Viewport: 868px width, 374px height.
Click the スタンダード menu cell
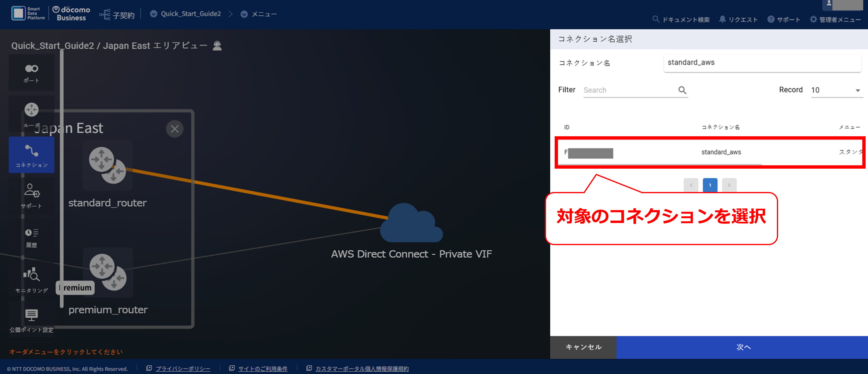point(851,152)
